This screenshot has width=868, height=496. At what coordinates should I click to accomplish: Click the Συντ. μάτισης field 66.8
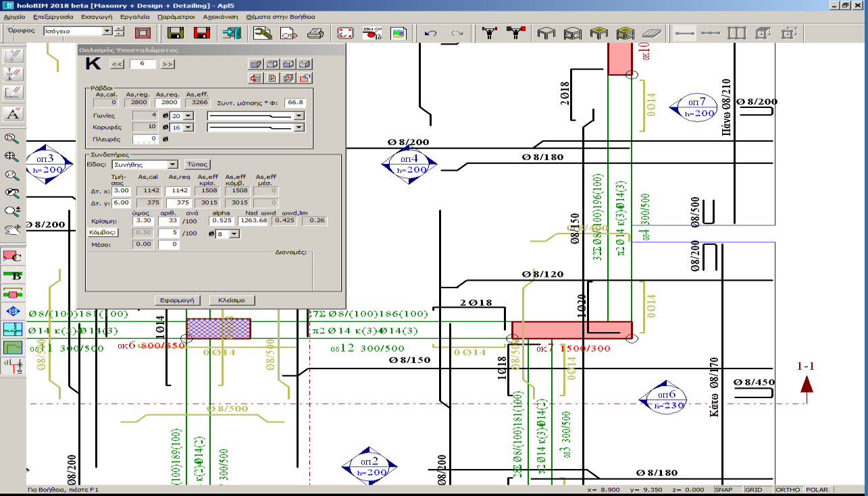295,103
